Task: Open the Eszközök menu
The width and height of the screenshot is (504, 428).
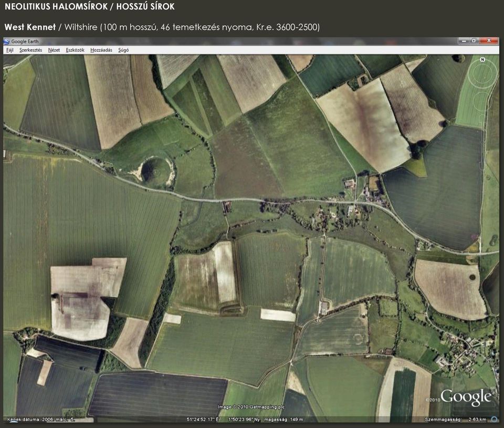Action: click(75, 50)
